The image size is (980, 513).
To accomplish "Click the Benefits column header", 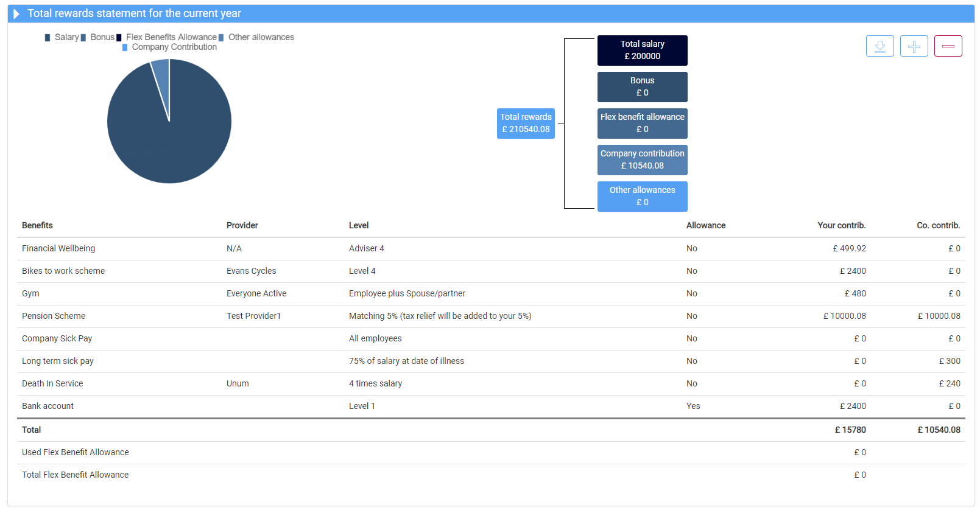I will [37, 225].
